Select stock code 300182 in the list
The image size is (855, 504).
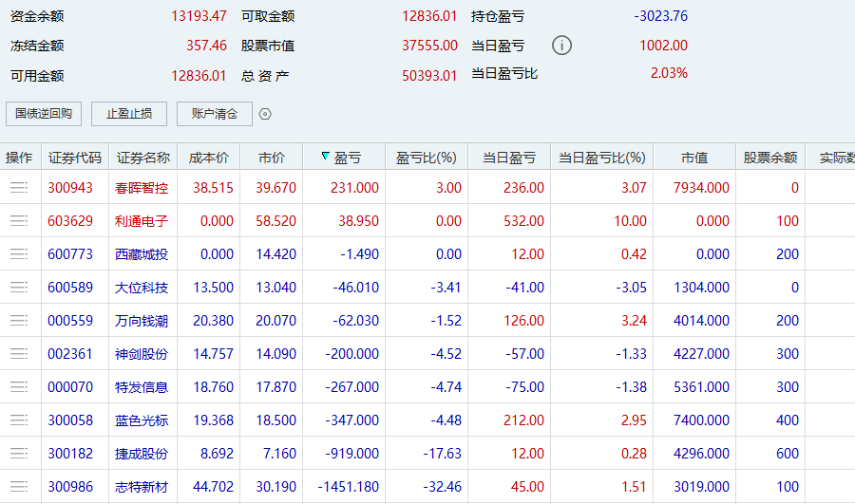click(x=70, y=454)
